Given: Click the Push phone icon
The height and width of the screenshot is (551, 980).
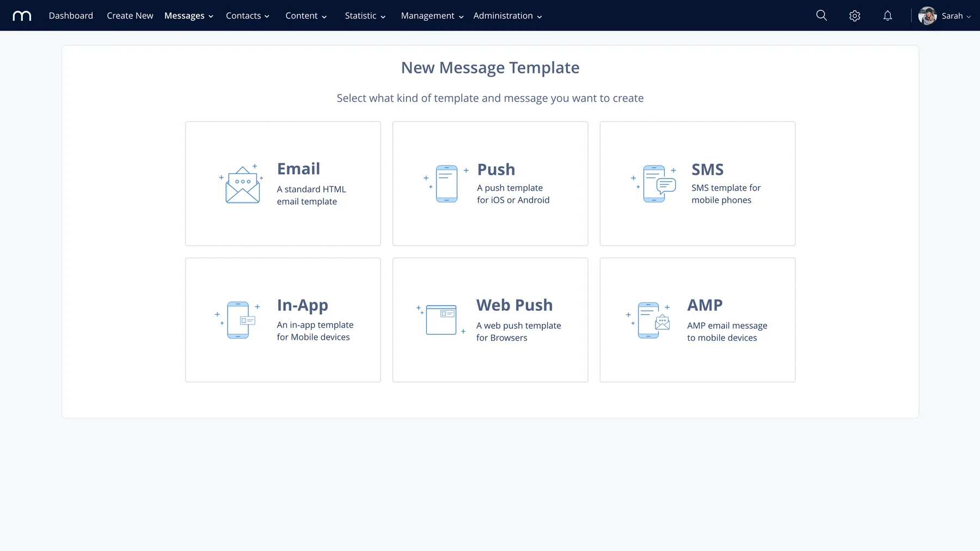Looking at the screenshot, I should pyautogui.click(x=446, y=184).
